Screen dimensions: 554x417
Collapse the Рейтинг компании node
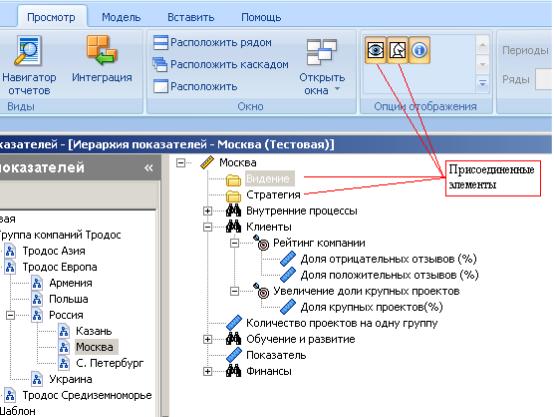[x=234, y=243]
